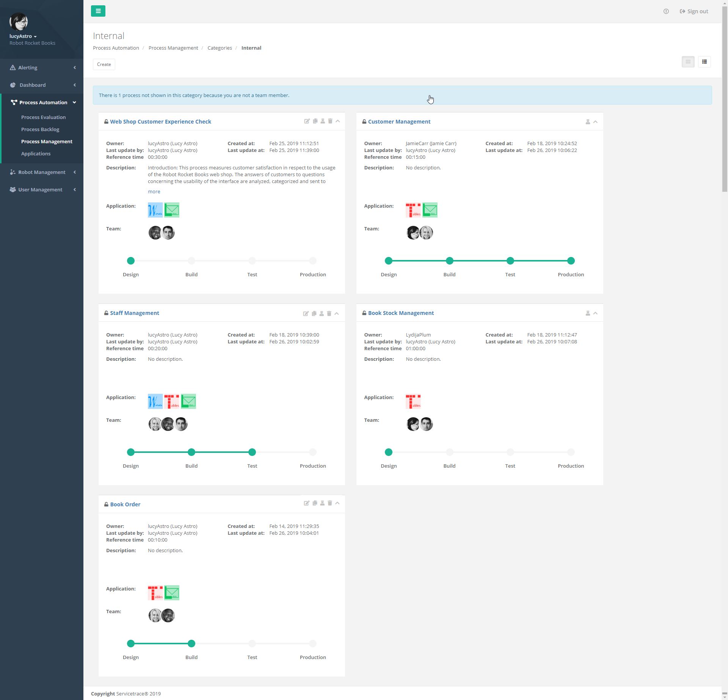
Task: Switch to list view using the view toggle
Action: pos(704,61)
